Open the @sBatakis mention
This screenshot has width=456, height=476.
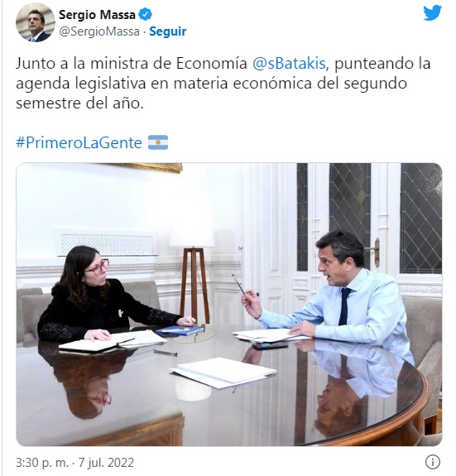point(289,64)
